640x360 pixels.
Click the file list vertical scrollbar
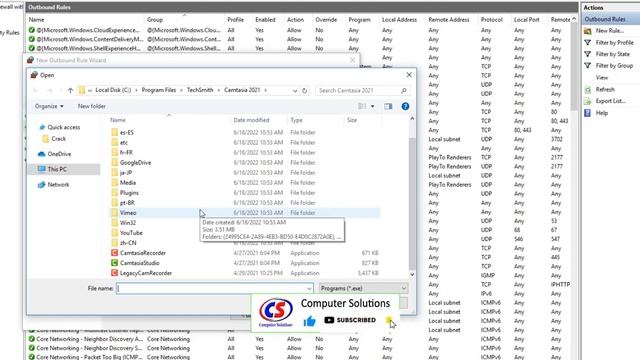(412, 203)
